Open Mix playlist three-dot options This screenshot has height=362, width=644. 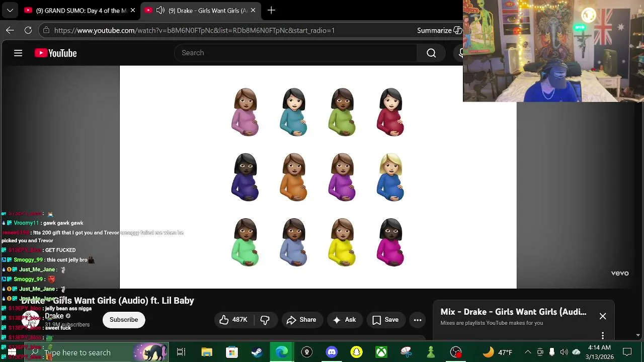pyautogui.click(x=603, y=335)
